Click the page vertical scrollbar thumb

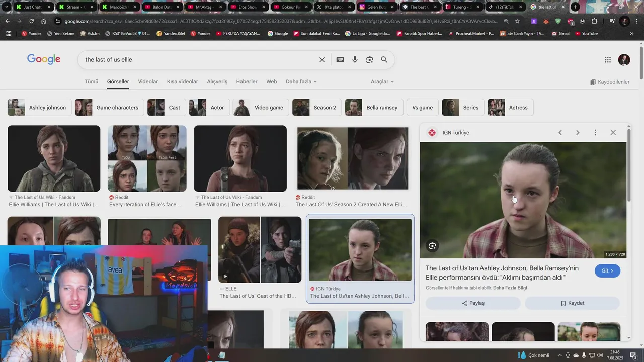641,62
